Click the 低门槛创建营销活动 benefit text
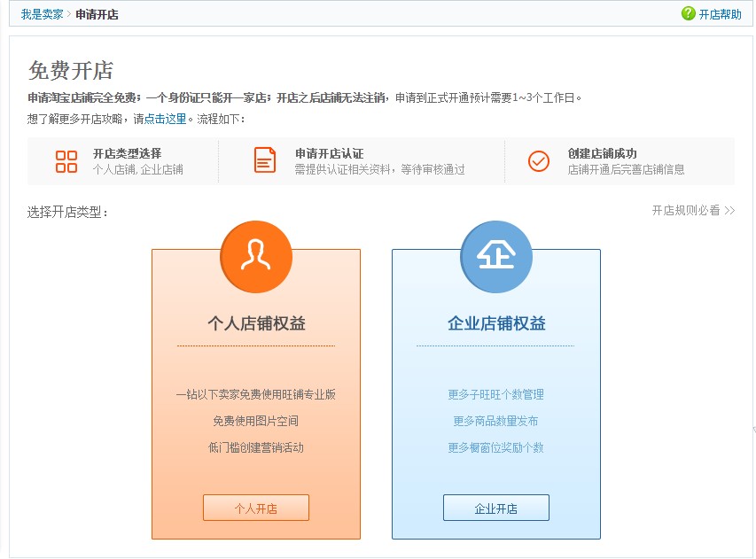This screenshot has height=559, width=756. coord(255,446)
